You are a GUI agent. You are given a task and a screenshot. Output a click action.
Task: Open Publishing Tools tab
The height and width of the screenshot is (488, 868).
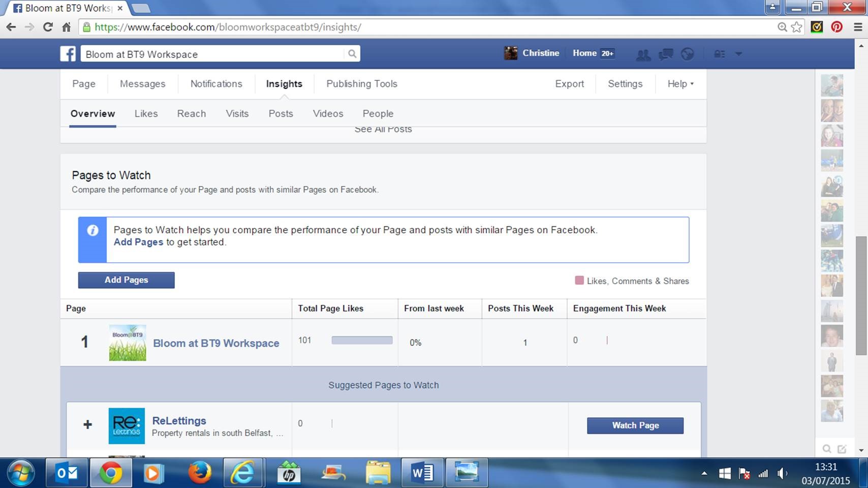362,84
